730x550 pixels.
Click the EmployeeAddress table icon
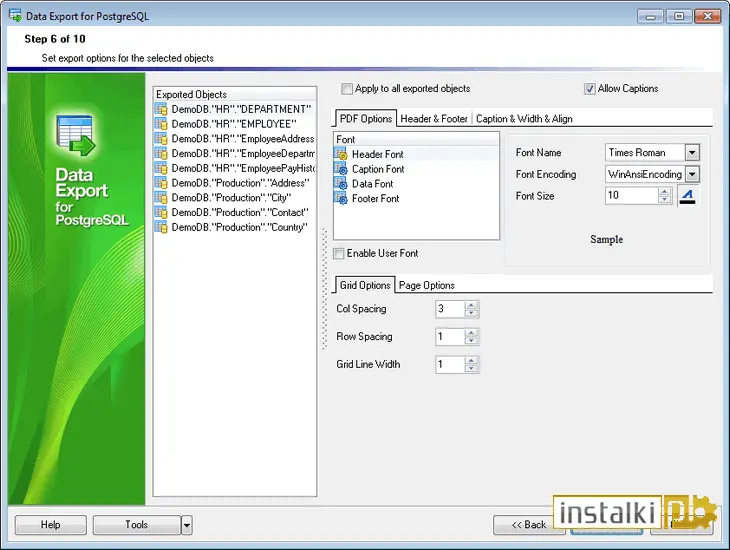pos(161,139)
